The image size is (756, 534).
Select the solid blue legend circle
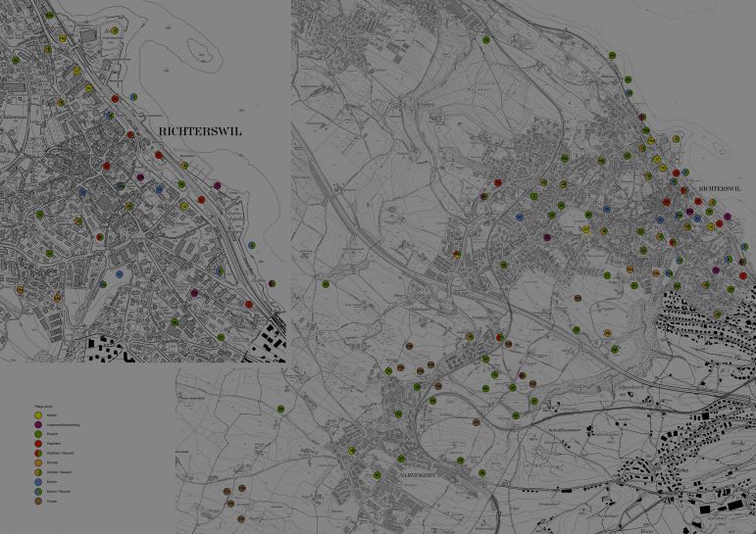point(36,482)
